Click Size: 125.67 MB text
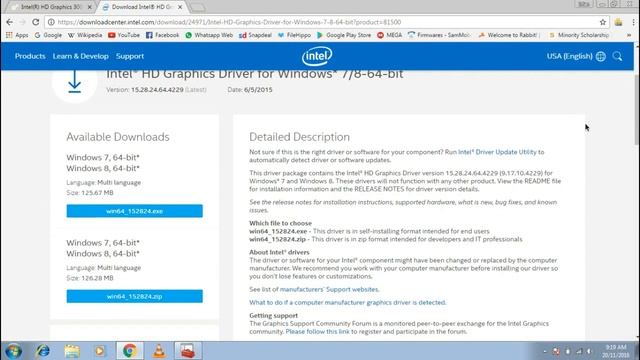Screen dimensions: 640x360 [90, 193]
